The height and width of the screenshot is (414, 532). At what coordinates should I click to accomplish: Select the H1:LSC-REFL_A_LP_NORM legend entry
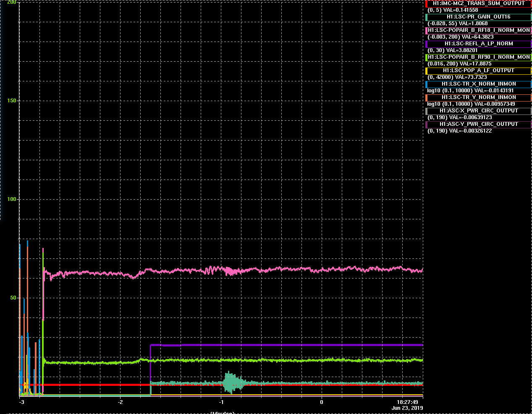coord(478,44)
